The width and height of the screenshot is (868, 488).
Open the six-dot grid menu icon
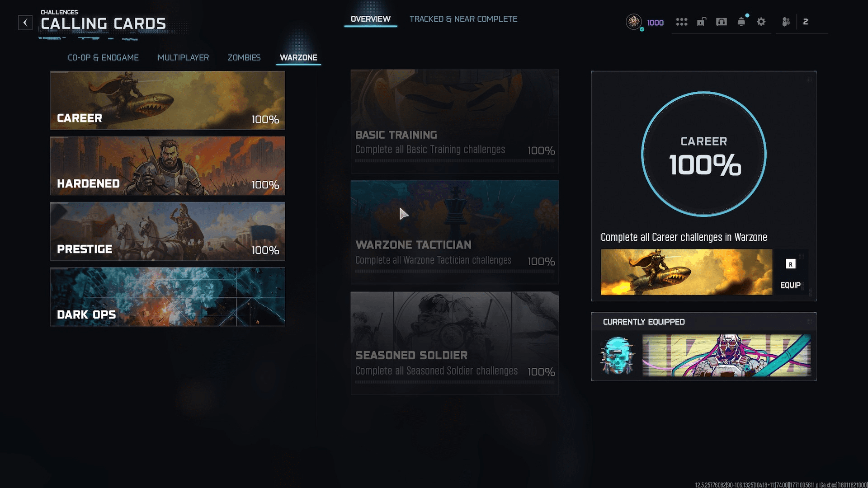tap(682, 22)
